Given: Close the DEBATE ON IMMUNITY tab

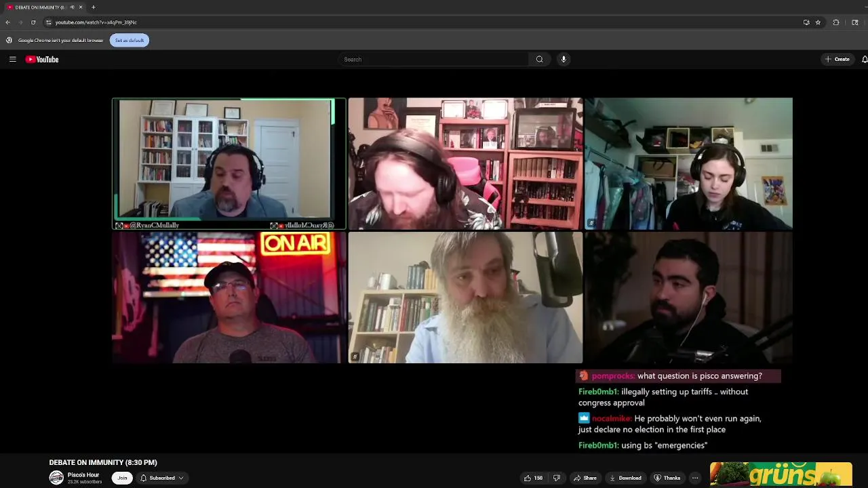Looking at the screenshot, I should [x=81, y=7].
